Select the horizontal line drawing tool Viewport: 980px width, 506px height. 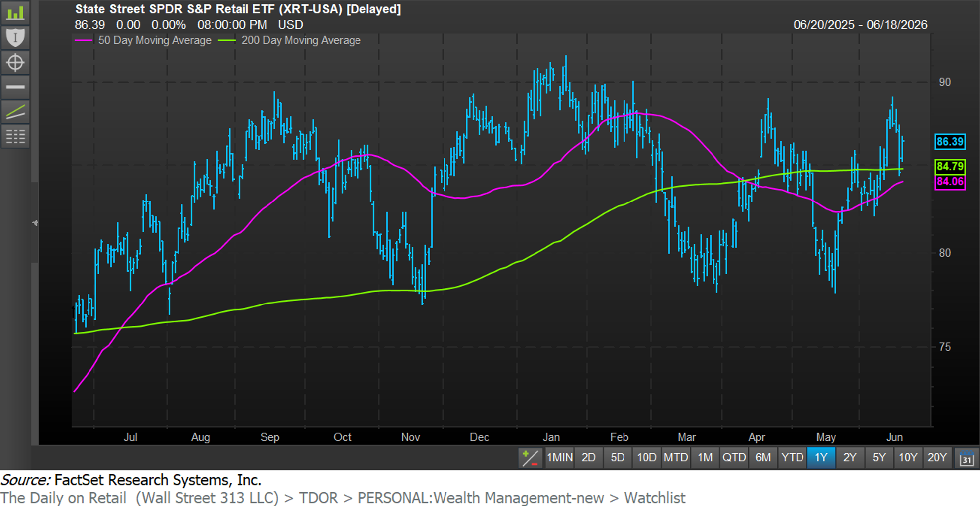[15, 87]
